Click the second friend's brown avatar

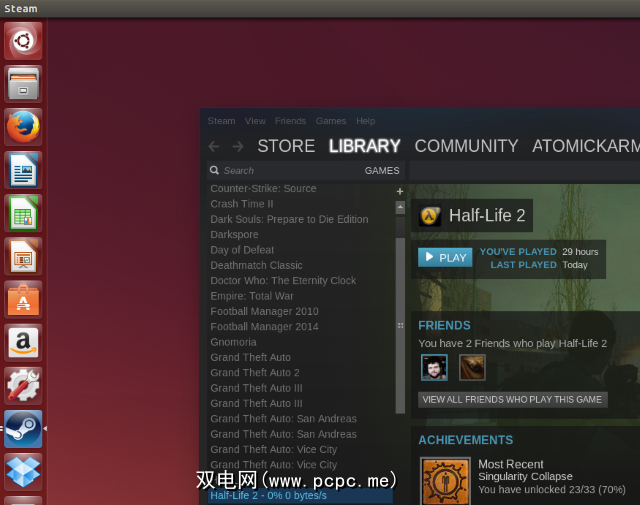472,367
